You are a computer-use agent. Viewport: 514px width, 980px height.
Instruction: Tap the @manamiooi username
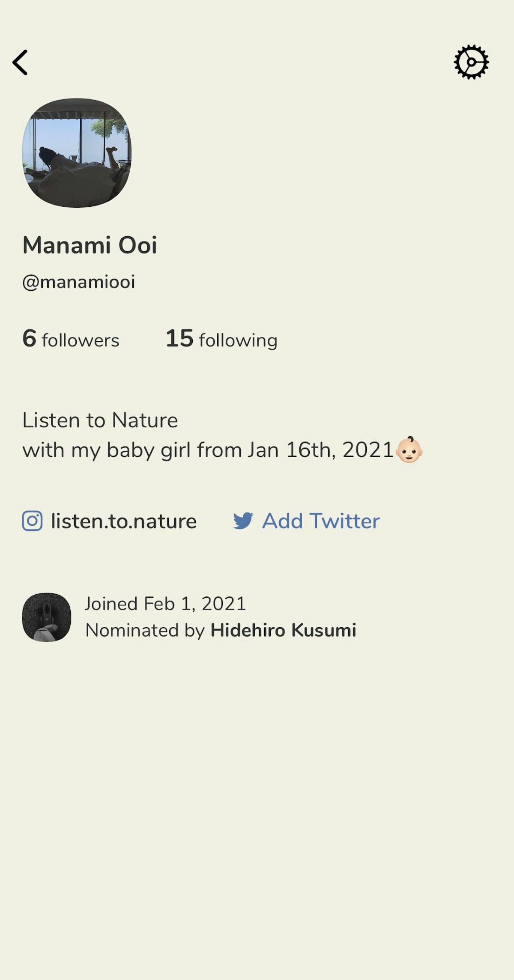tap(79, 282)
